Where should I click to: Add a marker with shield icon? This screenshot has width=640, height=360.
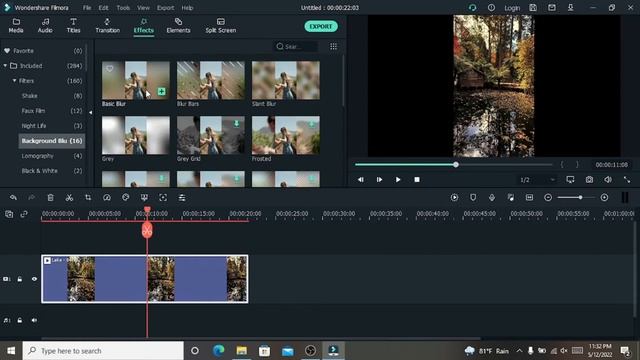pyautogui.click(x=473, y=198)
